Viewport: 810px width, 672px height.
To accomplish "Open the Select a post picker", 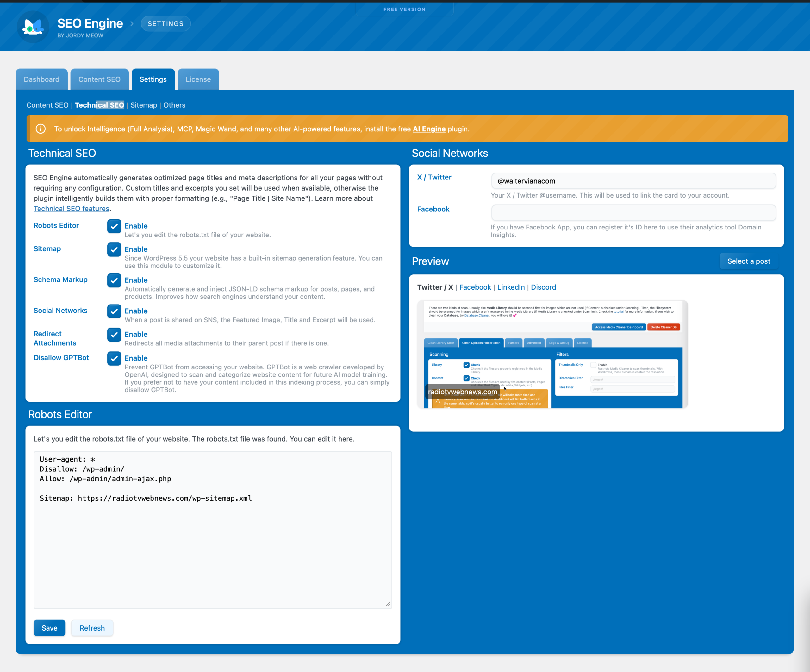I will (748, 261).
